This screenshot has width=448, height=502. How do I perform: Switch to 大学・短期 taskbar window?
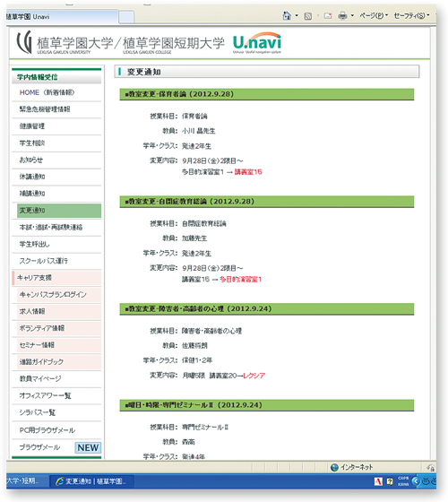[x=27, y=481]
